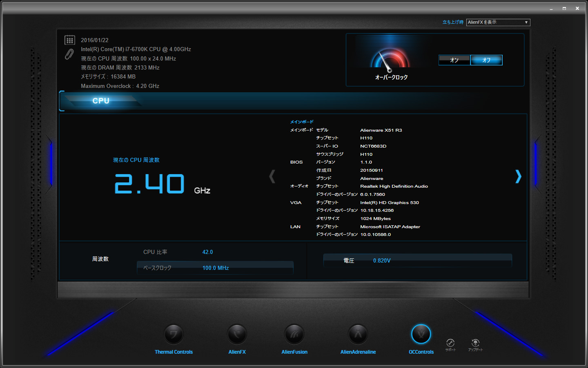Click the VGA driver version 10.18.15.4256
Image resolution: width=588 pixels, height=368 pixels.
377,211
